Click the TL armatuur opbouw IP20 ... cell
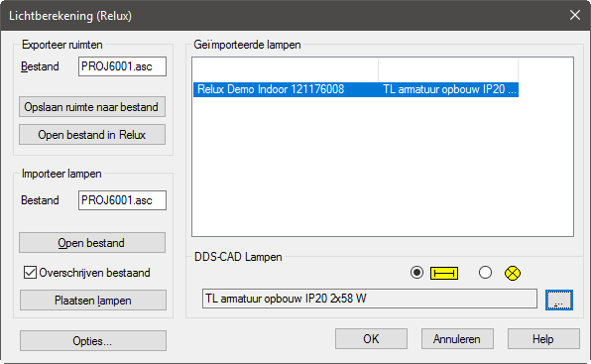 click(449, 89)
